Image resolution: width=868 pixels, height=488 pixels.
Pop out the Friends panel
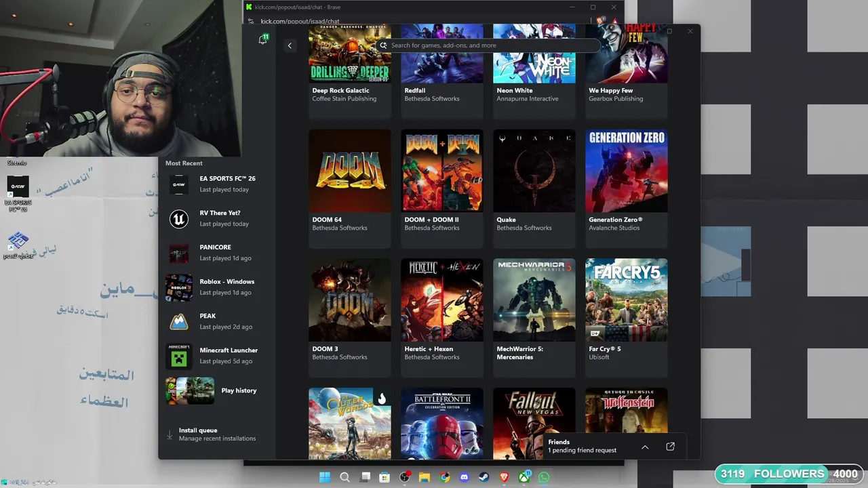coord(670,447)
